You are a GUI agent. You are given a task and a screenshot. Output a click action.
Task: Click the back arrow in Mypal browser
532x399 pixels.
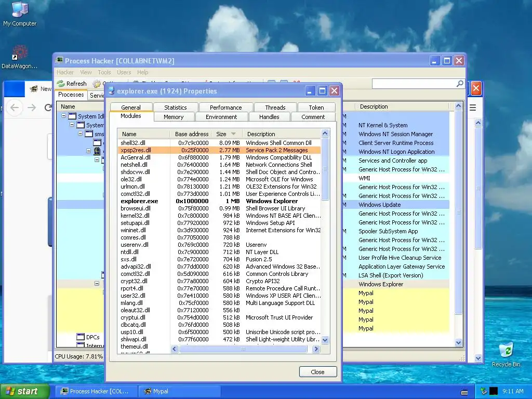(x=15, y=108)
